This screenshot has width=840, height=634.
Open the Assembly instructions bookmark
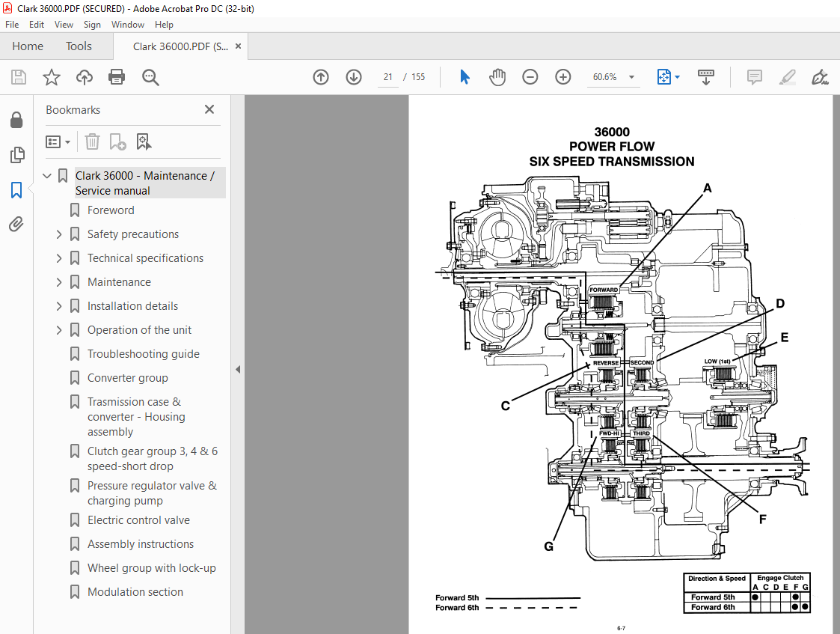point(141,544)
